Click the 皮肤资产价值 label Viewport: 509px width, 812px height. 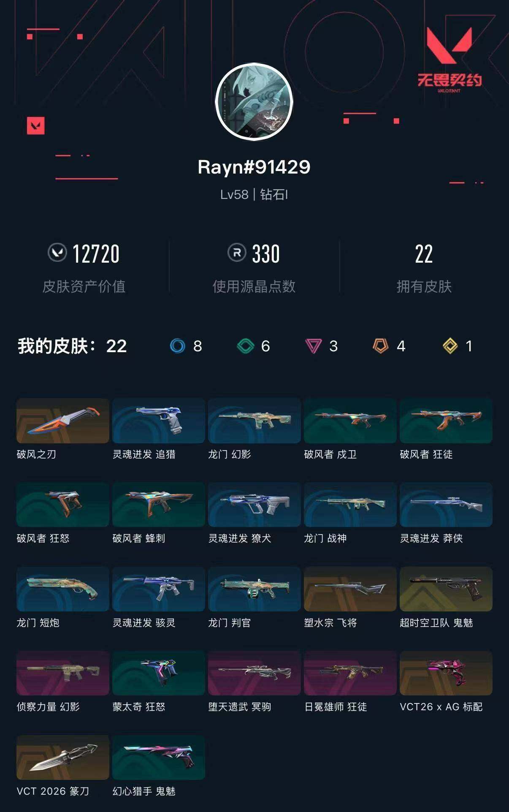click(84, 287)
